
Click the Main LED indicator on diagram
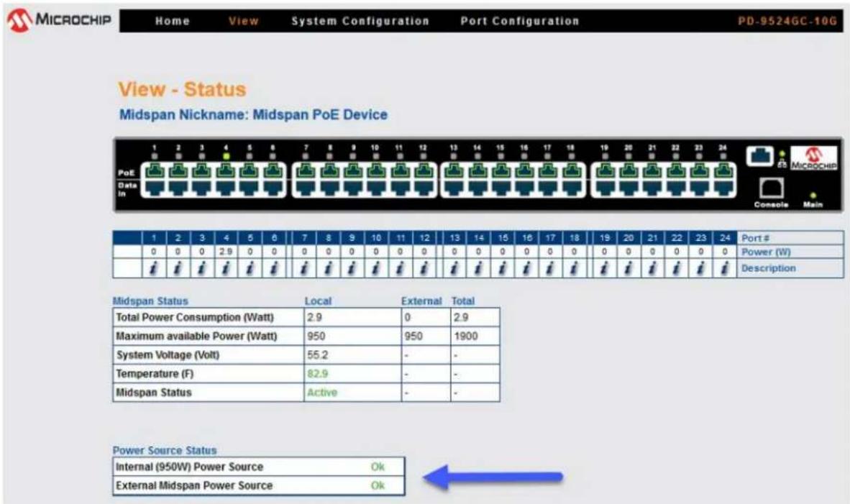(813, 195)
